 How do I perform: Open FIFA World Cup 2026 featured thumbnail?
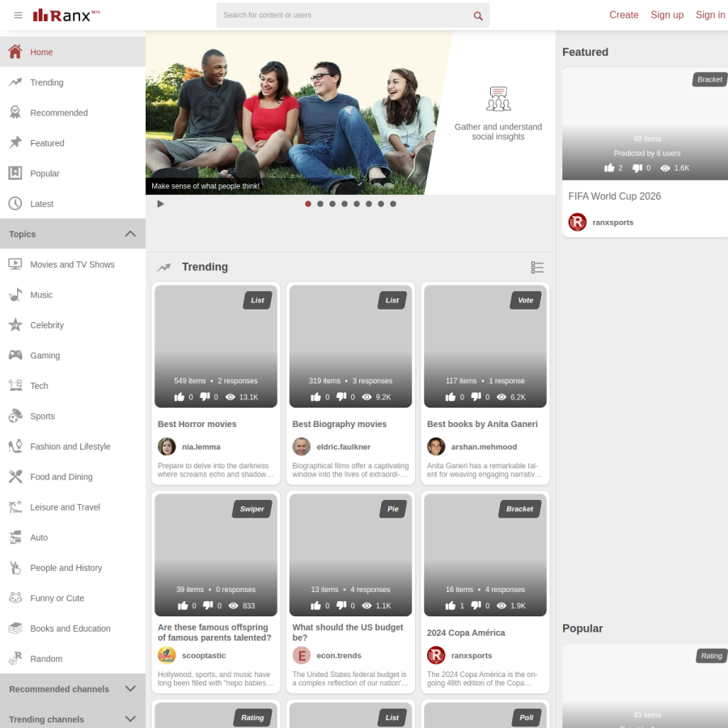(645, 124)
